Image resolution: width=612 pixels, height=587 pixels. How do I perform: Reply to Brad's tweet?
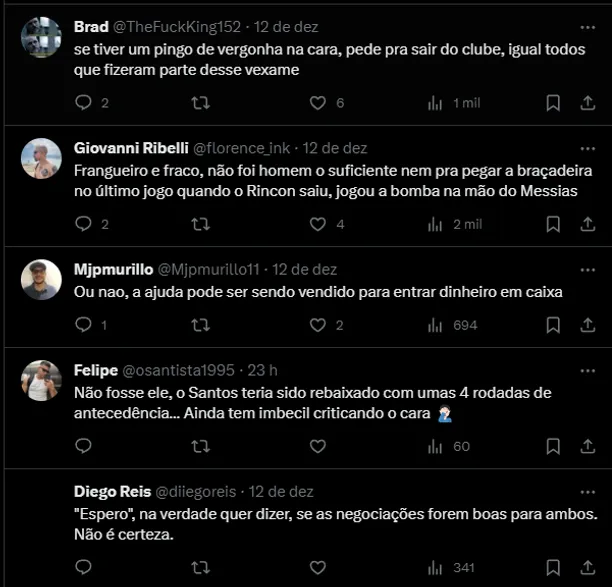84,103
